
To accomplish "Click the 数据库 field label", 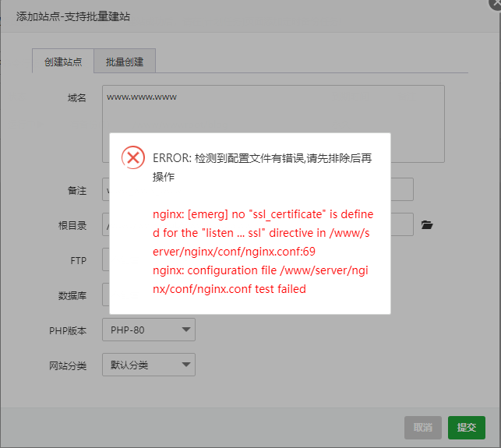I will 72,295.
